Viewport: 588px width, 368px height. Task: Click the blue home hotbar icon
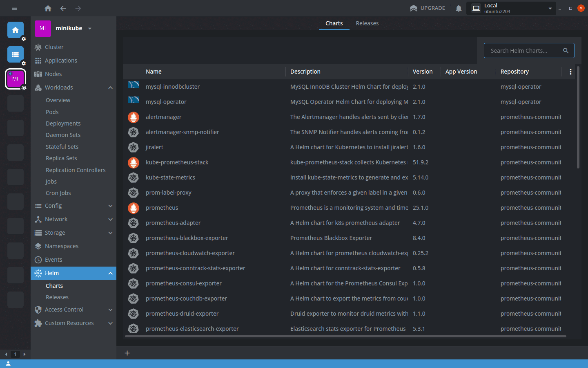tap(16, 30)
